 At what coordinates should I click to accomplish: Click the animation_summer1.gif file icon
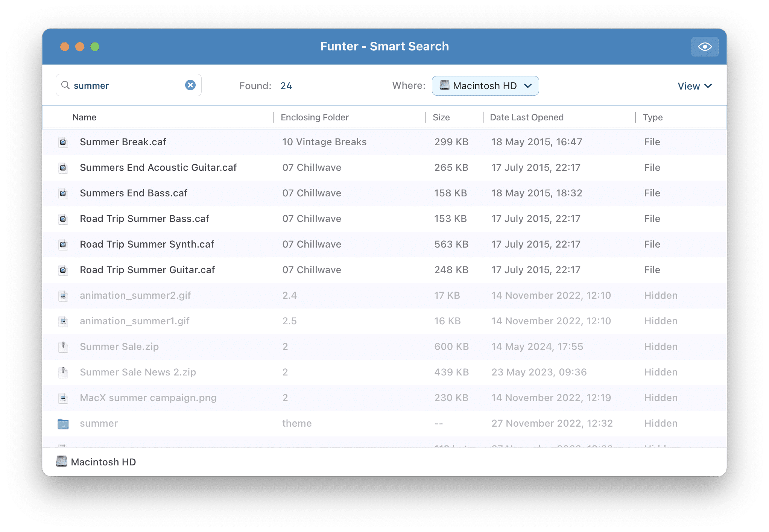(x=63, y=321)
